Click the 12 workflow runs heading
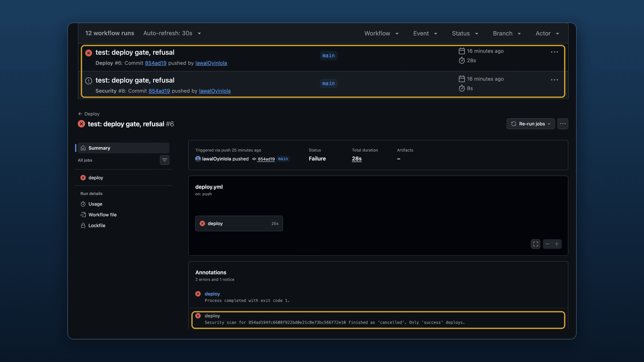 110,33
